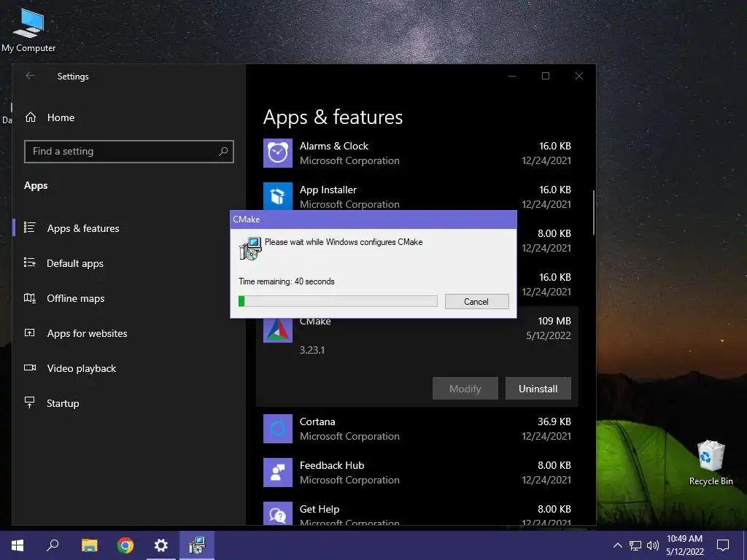This screenshot has width=747, height=560.
Task: Select the App Installer entry name
Action: pyautogui.click(x=328, y=190)
